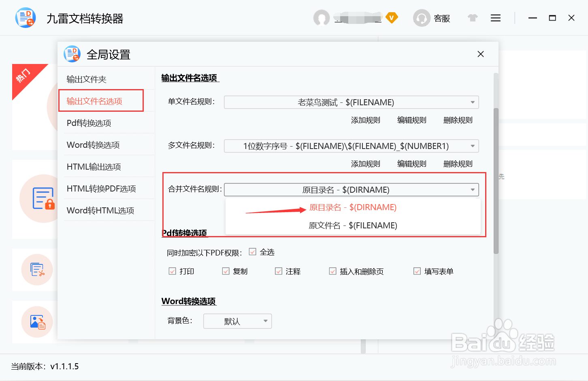Screen dimensions: 588x381
Task: Open the 背景色 默认 dropdown
Action: pyautogui.click(x=237, y=321)
